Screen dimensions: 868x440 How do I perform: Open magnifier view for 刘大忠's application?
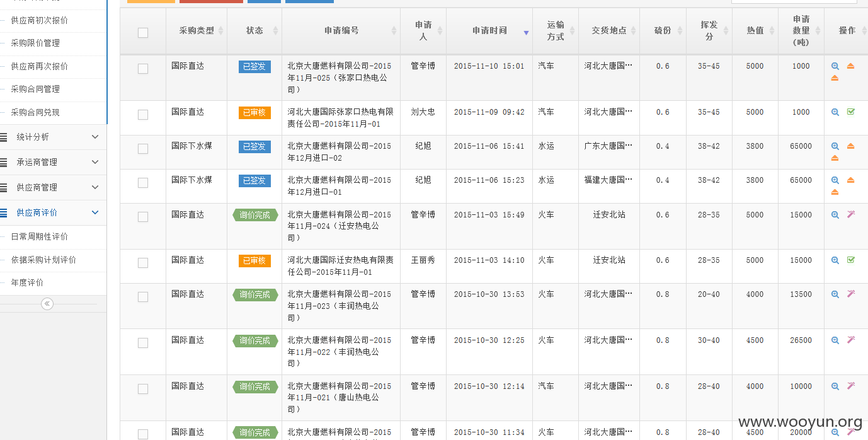[x=835, y=112]
